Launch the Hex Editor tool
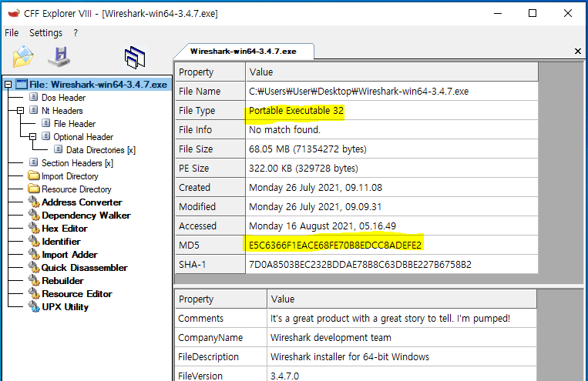 [x=65, y=229]
